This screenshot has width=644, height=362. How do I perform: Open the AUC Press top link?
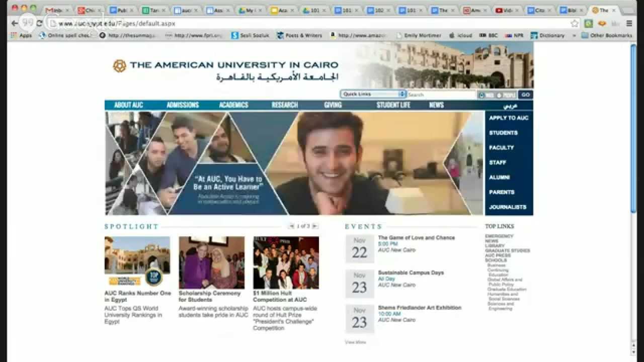[x=498, y=255]
